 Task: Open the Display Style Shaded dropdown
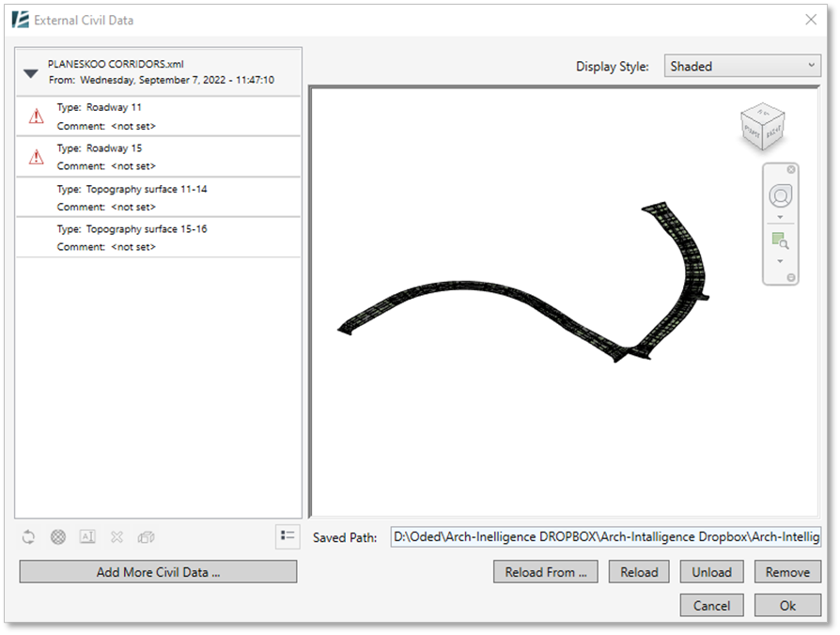pyautogui.click(x=742, y=66)
